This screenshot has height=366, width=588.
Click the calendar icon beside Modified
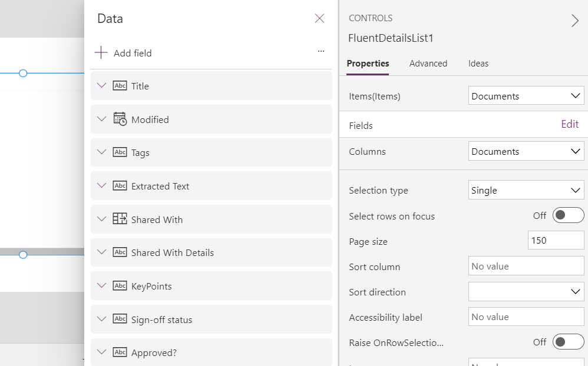click(x=120, y=119)
